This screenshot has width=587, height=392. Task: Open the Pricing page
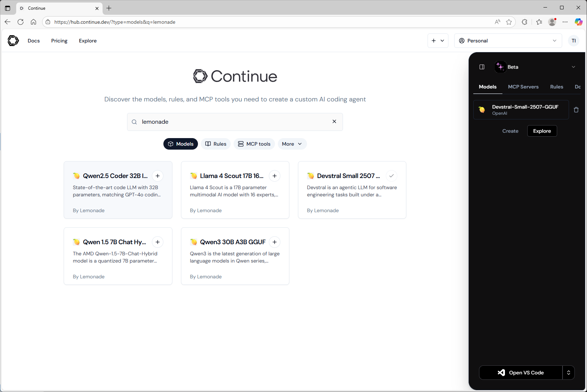coord(59,41)
